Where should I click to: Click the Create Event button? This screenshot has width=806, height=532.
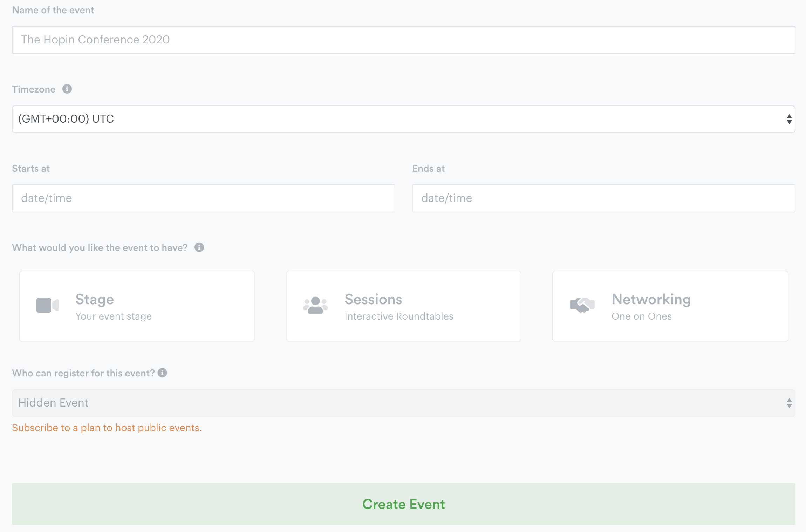[x=404, y=504]
